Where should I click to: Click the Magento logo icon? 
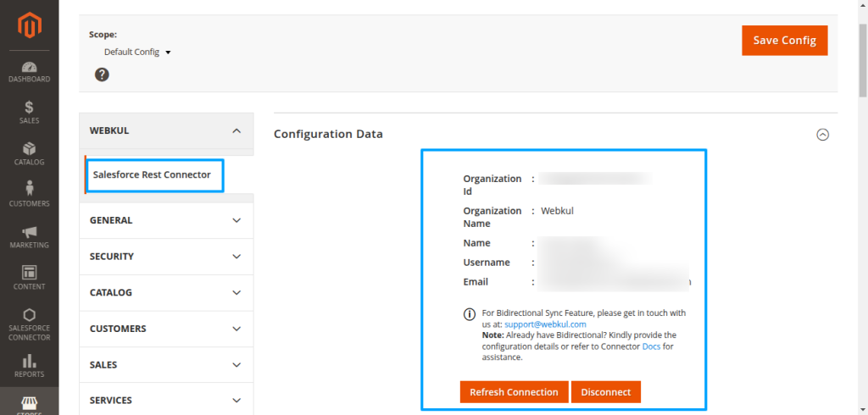tap(30, 25)
